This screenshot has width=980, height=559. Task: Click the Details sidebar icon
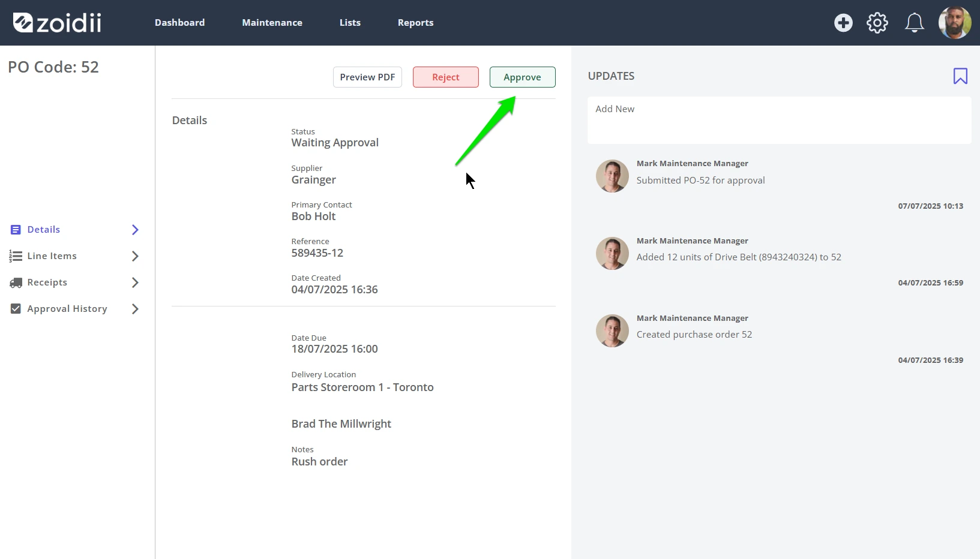[16, 230]
